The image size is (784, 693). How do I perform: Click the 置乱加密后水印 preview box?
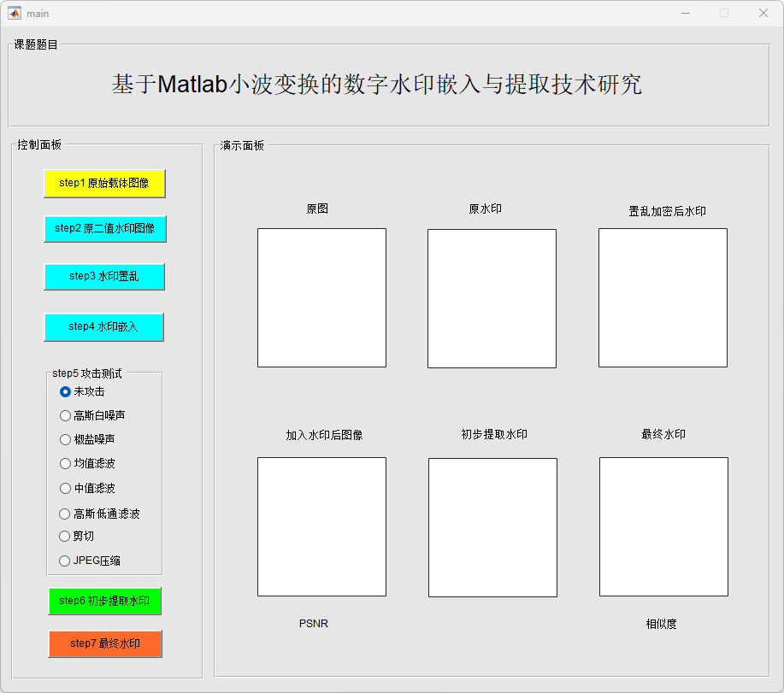[x=663, y=297]
